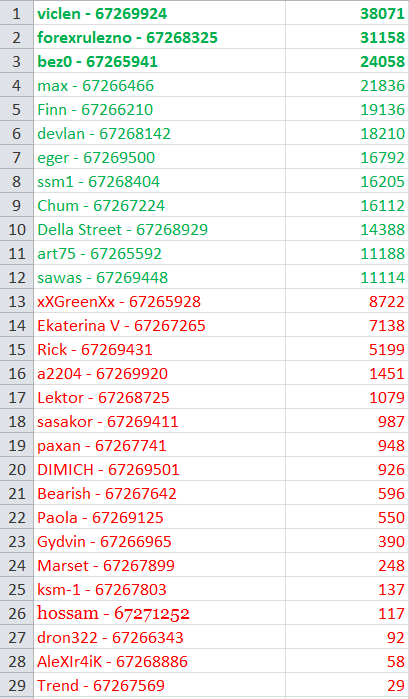The image size is (409, 699).
Task: Click the cell 'AleXIr4iK - 67268886'
Action: click(159, 662)
